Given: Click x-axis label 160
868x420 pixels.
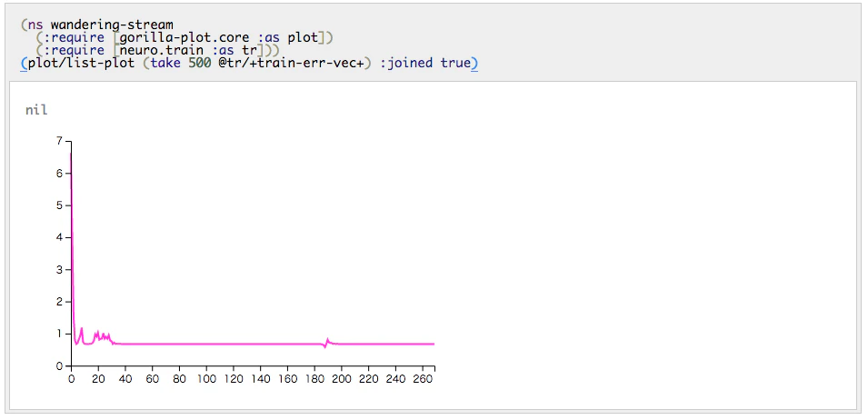Looking at the screenshot, I should tap(288, 379).
